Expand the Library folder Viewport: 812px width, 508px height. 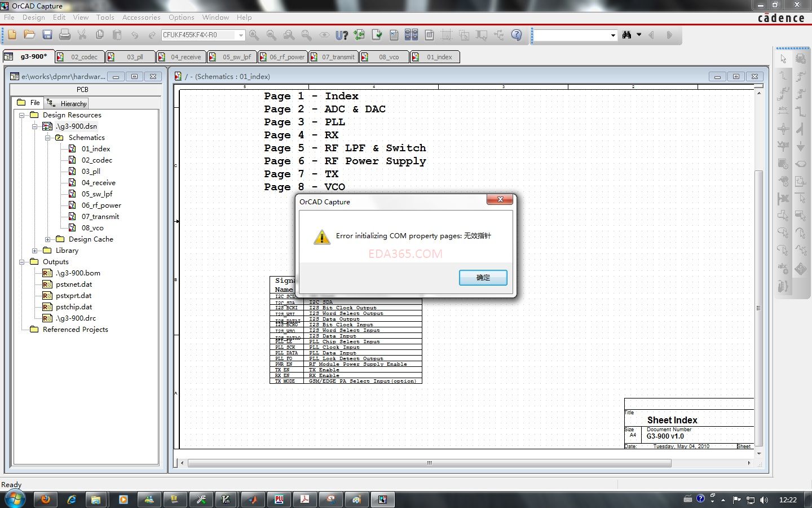[35, 251]
